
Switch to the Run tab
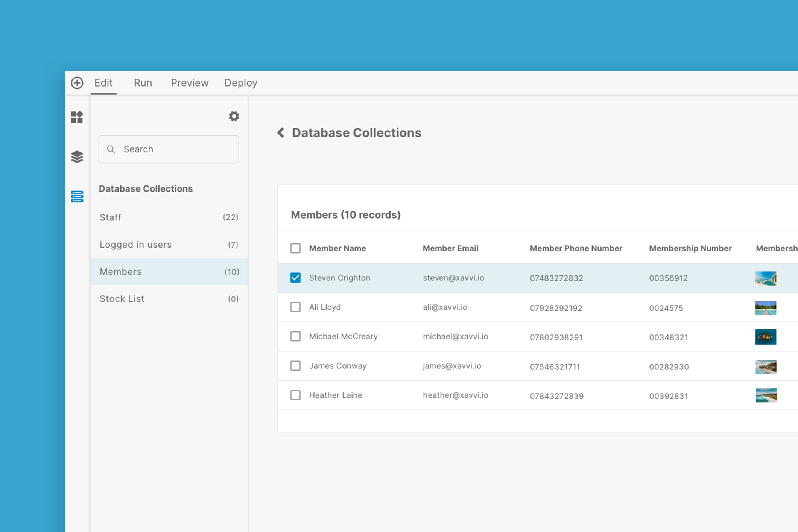[x=143, y=83]
